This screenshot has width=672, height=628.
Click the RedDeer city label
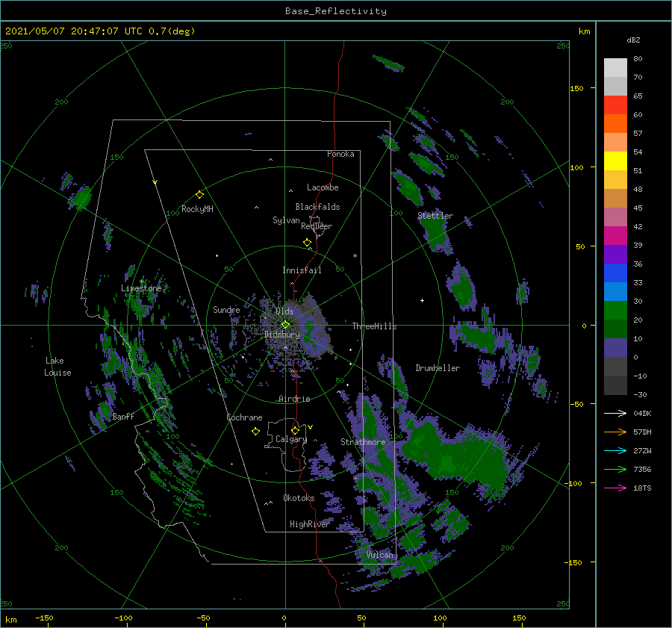click(x=317, y=226)
